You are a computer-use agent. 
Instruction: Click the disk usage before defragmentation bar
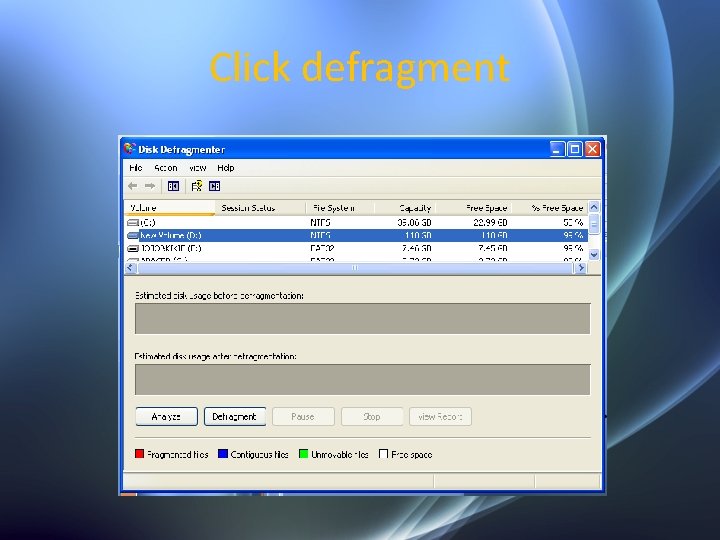[x=362, y=318]
